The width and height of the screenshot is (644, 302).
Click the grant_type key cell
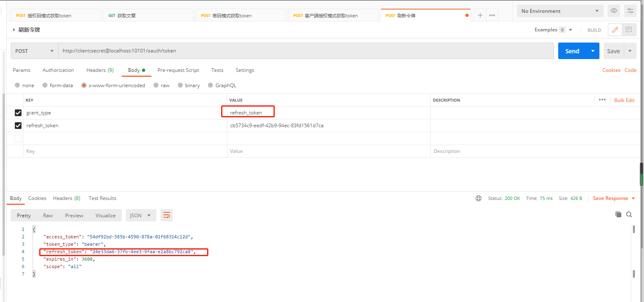(x=125, y=113)
